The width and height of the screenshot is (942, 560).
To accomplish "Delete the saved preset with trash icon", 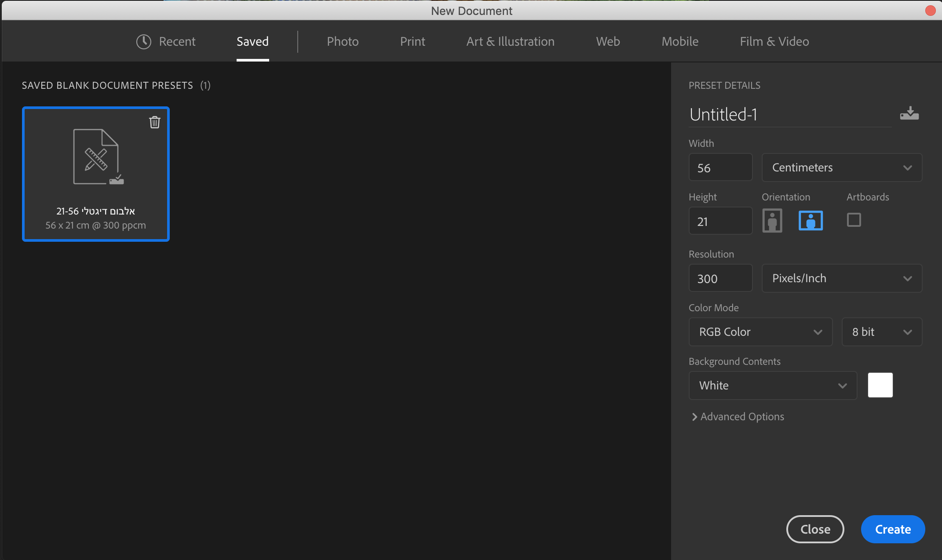I will coord(154,122).
